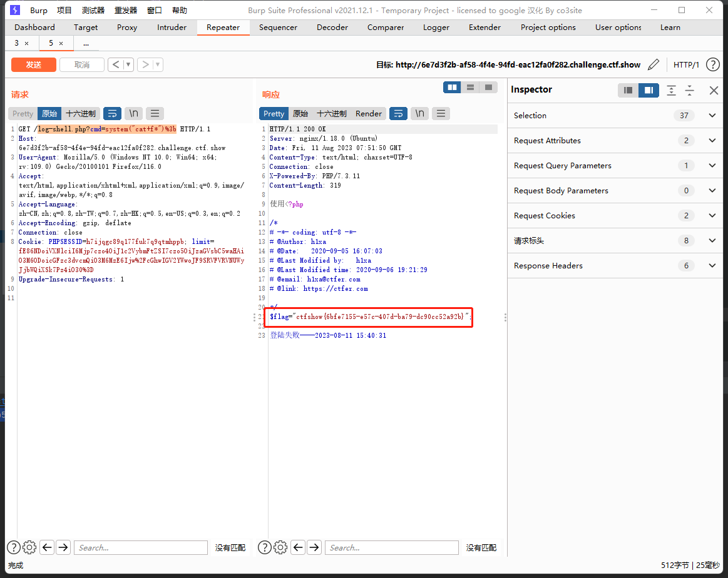
Task: Click the 取消 cancel button
Action: click(x=82, y=64)
